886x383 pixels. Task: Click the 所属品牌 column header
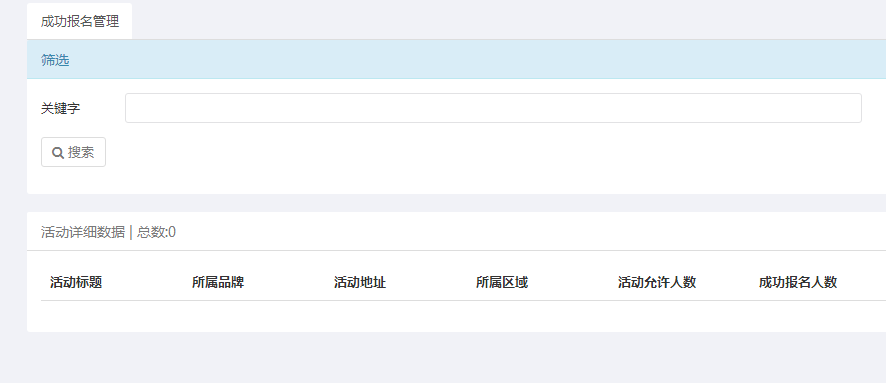[218, 282]
